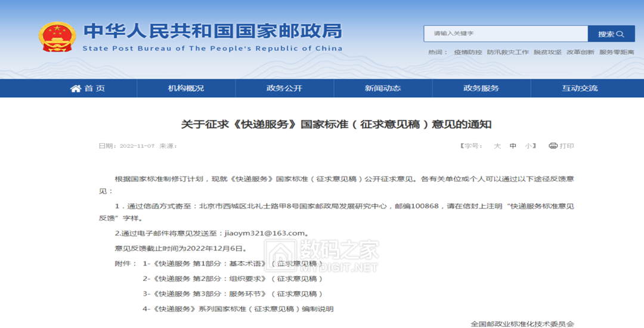Open the 改革创新 hot topic link
The width and height of the screenshot is (644, 328).
click(x=580, y=52)
